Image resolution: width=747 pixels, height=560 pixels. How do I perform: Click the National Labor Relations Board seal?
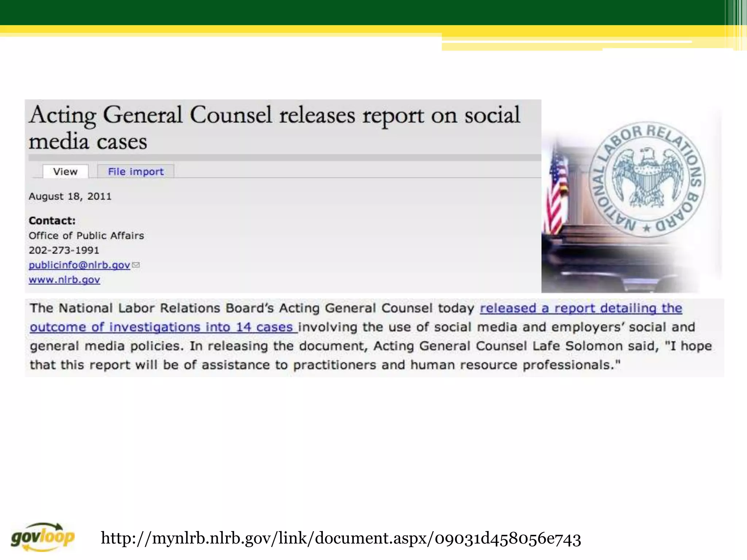[x=647, y=180]
